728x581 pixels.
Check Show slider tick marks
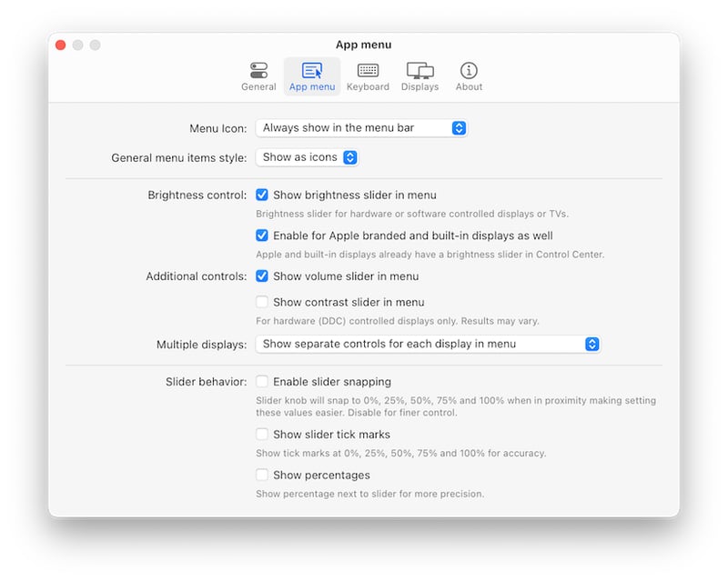tap(262, 435)
